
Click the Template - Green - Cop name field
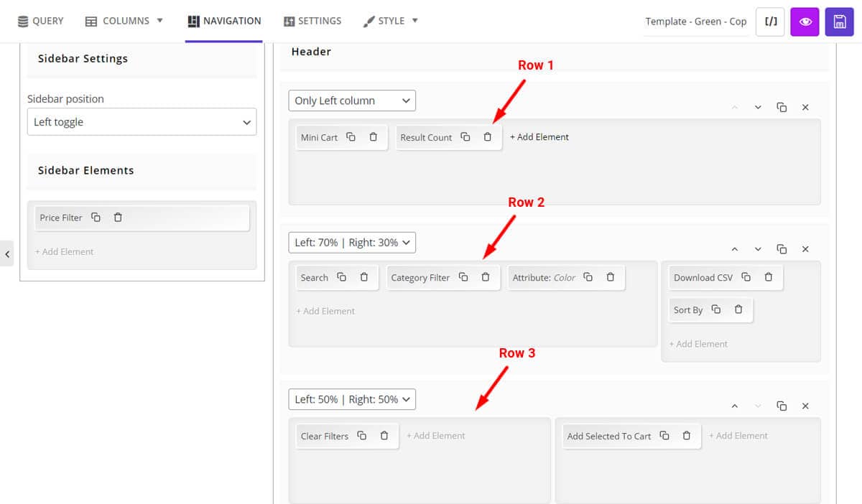pyautogui.click(x=695, y=22)
